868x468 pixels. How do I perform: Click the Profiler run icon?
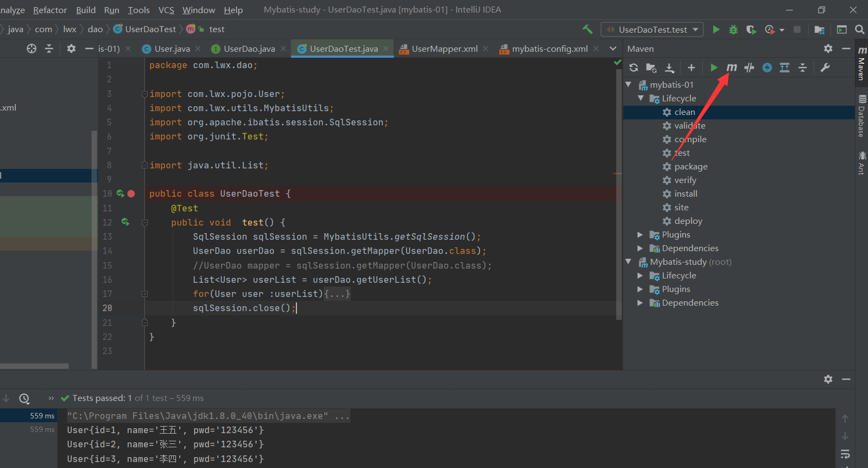pos(769,29)
